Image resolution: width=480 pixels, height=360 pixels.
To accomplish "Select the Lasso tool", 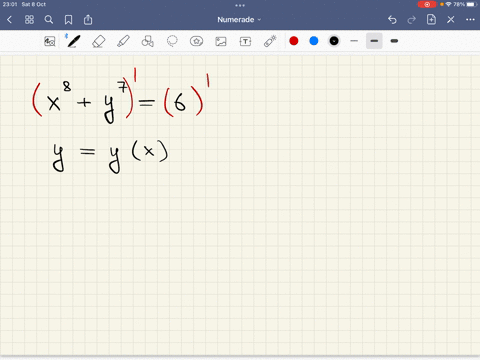I will click(172, 41).
